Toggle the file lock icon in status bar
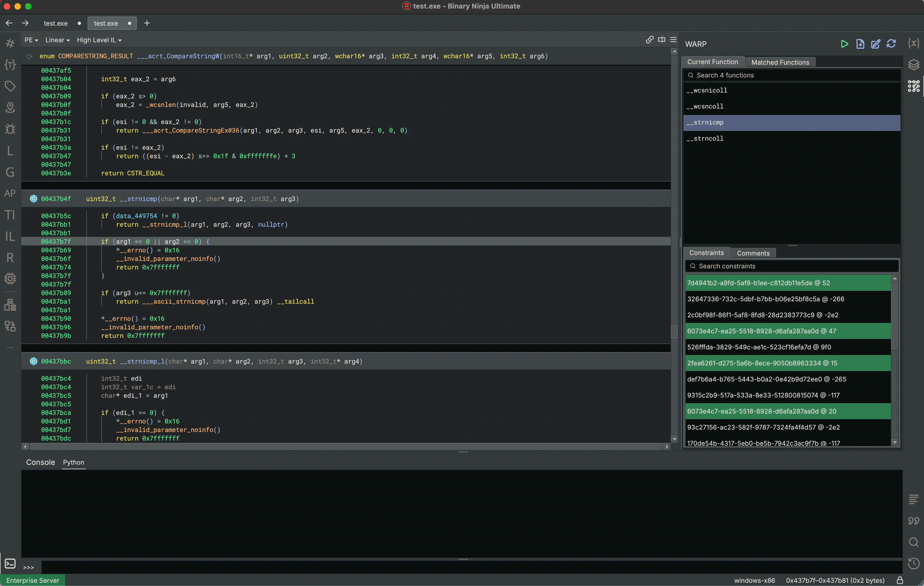924x586 pixels. click(899, 580)
